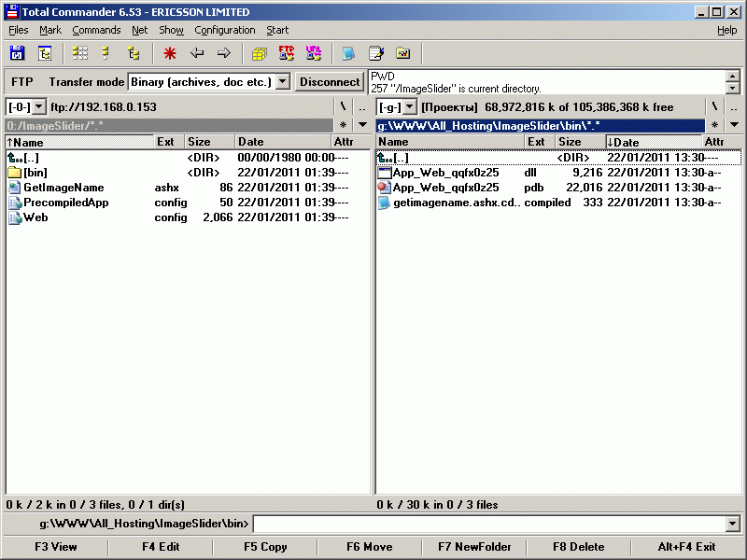Click the red asterisk invert selection icon
Screen dimensions: 747x560
170,53
